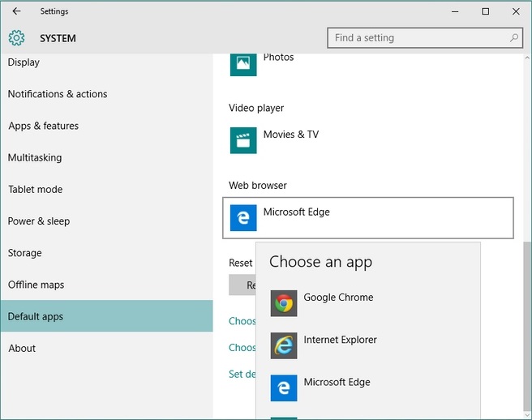This screenshot has height=420, width=532.
Task: Choose the Internet Explorer icon in popup
Action: (x=284, y=345)
